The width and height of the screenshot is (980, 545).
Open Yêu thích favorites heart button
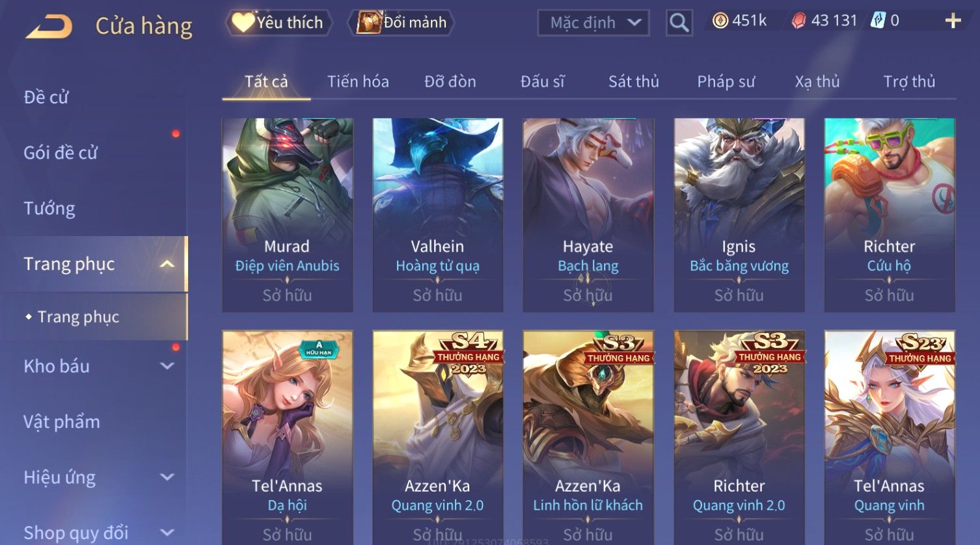click(279, 23)
